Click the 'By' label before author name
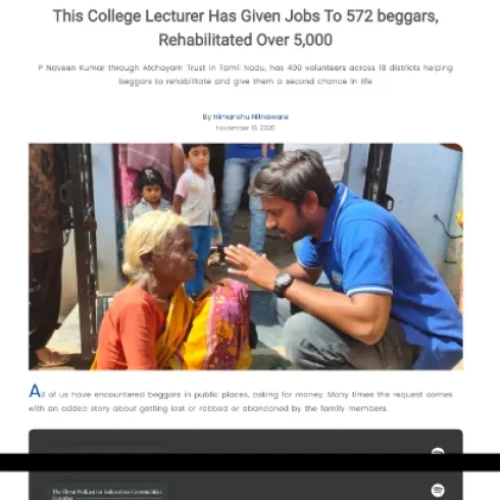The height and width of the screenshot is (500, 500). [x=207, y=117]
